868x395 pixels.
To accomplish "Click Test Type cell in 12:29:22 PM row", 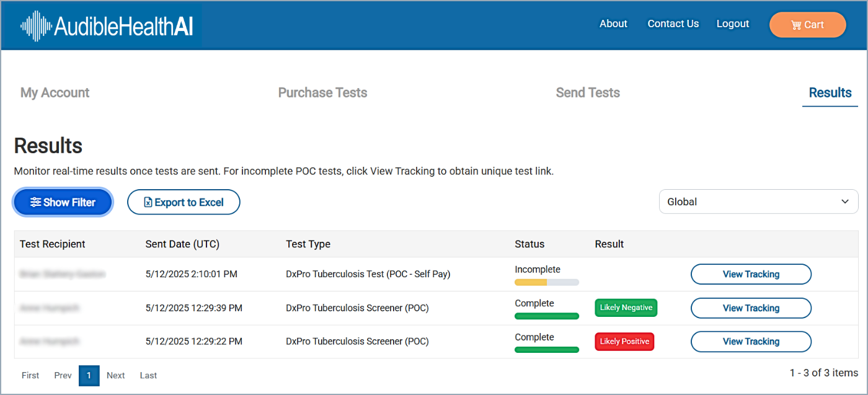I will click(x=357, y=342).
